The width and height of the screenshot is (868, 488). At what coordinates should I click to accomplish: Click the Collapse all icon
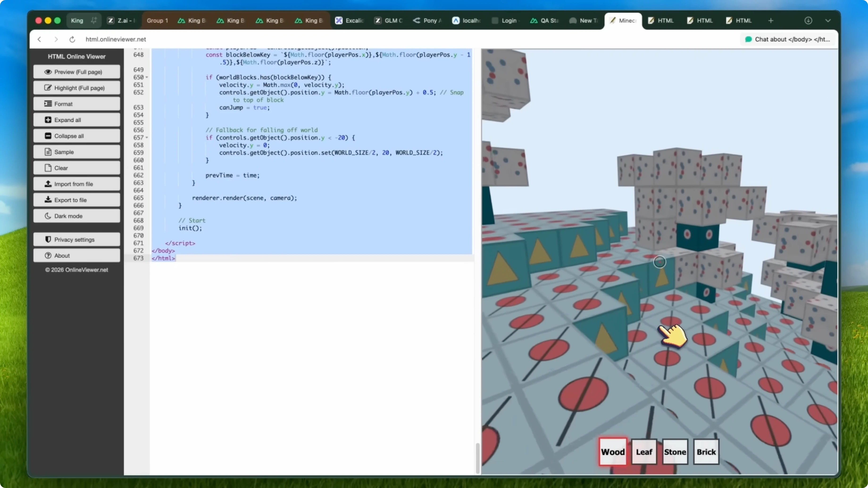point(48,136)
